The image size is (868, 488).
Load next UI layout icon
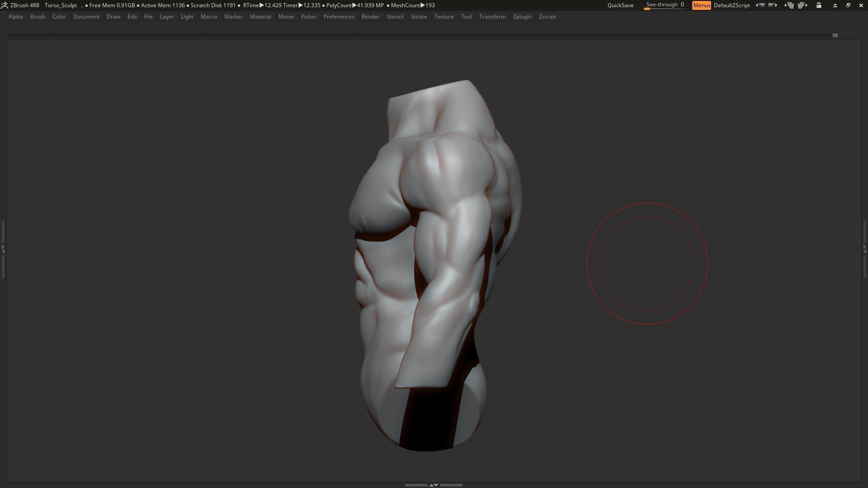point(803,5)
